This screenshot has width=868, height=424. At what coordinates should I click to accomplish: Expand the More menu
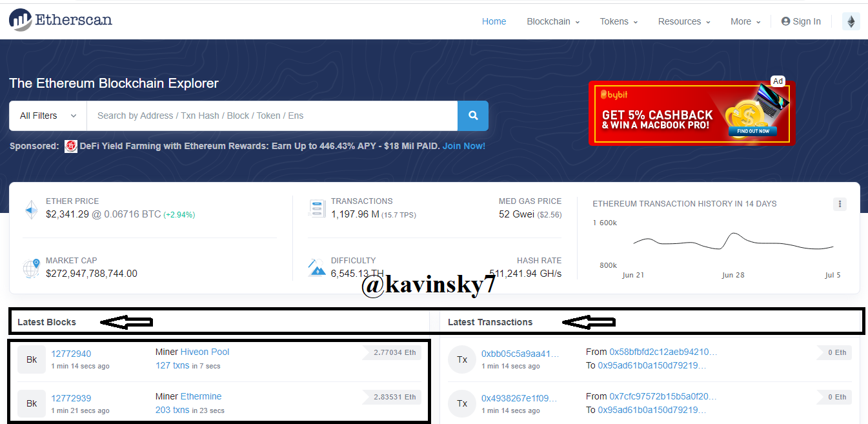pos(745,21)
